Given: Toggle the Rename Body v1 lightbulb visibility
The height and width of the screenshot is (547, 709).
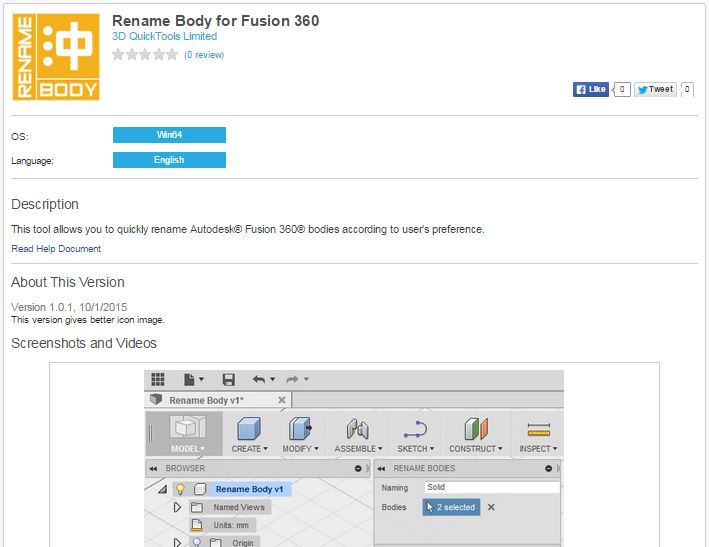Looking at the screenshot, I should click(x=180, y=489).
